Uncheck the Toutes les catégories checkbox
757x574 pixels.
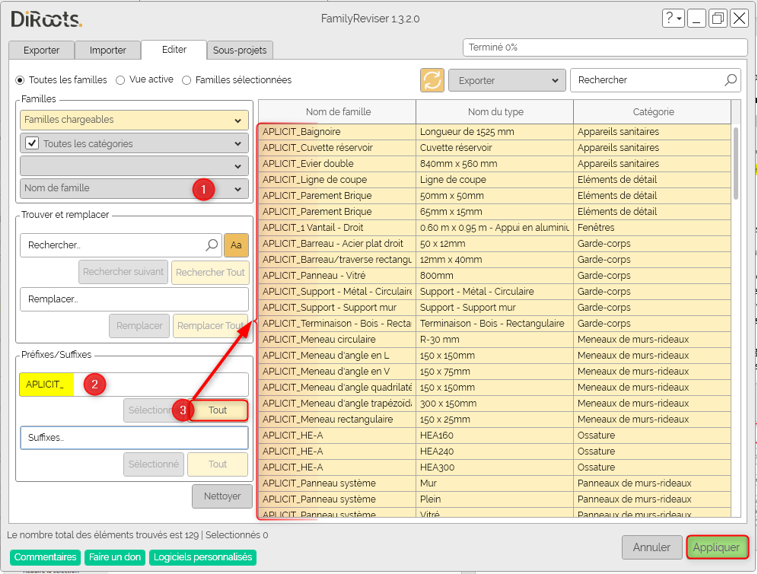pos(32,143)
